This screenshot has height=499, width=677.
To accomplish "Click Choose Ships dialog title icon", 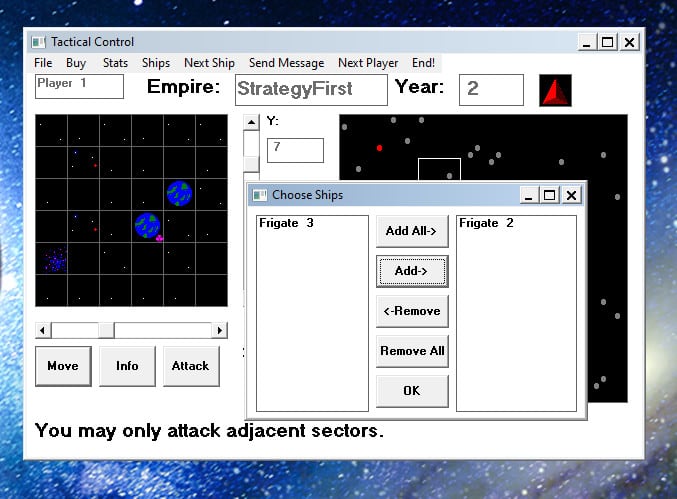I will coord(260,195).
